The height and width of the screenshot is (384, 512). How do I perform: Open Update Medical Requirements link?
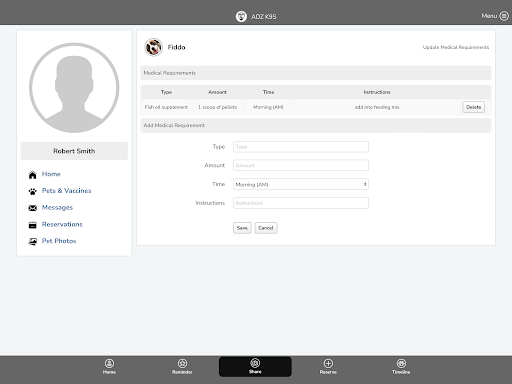(x=456, y=47)
